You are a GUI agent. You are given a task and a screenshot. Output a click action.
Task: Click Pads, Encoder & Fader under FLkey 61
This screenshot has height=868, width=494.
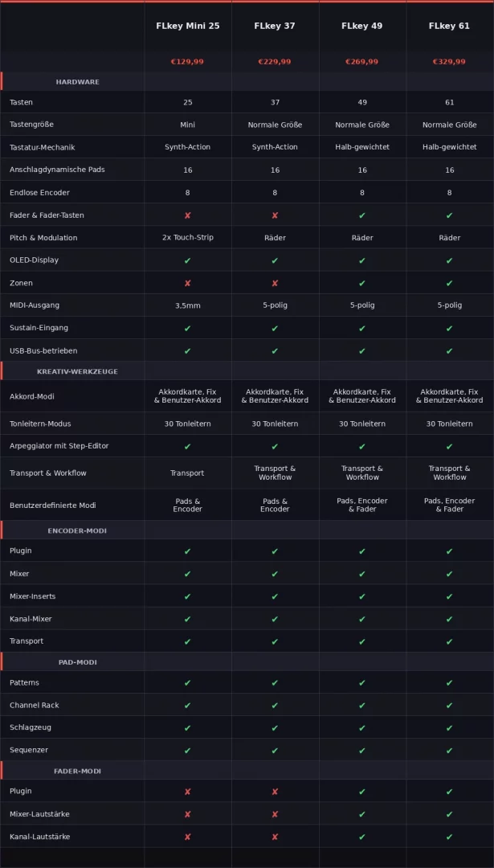(449, 505)
